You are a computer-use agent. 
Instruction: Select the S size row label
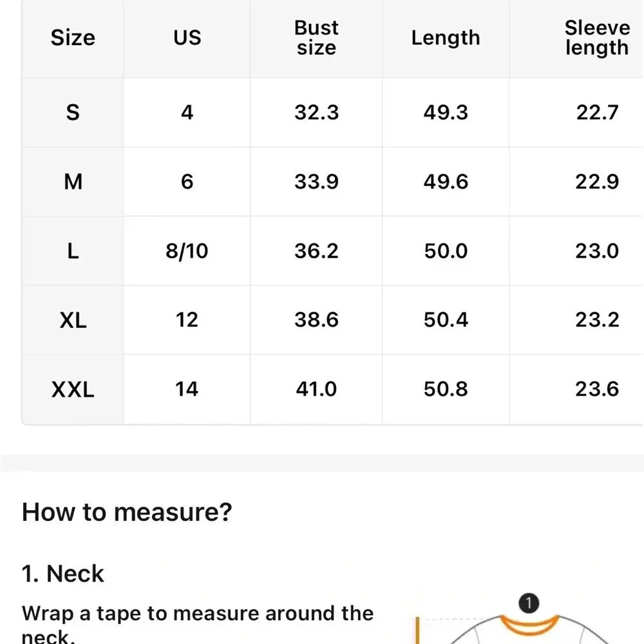point(73,112)
